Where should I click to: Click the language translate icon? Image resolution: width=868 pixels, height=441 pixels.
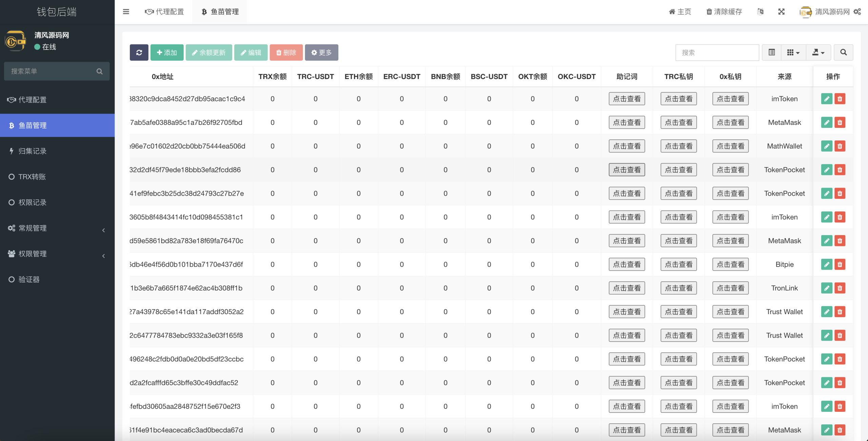[x=761, y=12]
